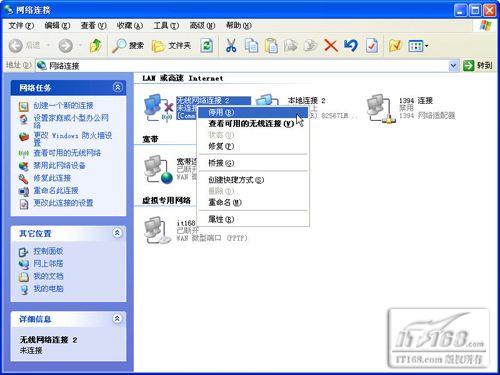
Task: Choose 重命名(M) in context menu
Action: pos(253,202)
